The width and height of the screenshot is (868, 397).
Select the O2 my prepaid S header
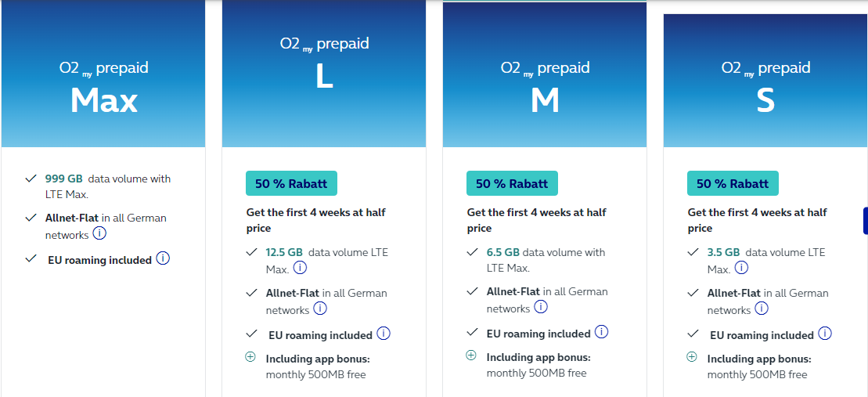(x=765, y=86)
